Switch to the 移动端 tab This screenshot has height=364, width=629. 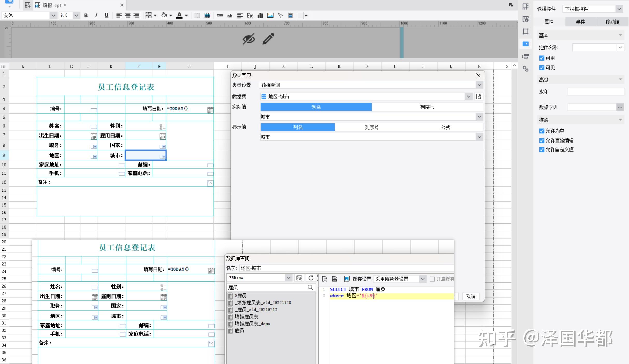612,22
